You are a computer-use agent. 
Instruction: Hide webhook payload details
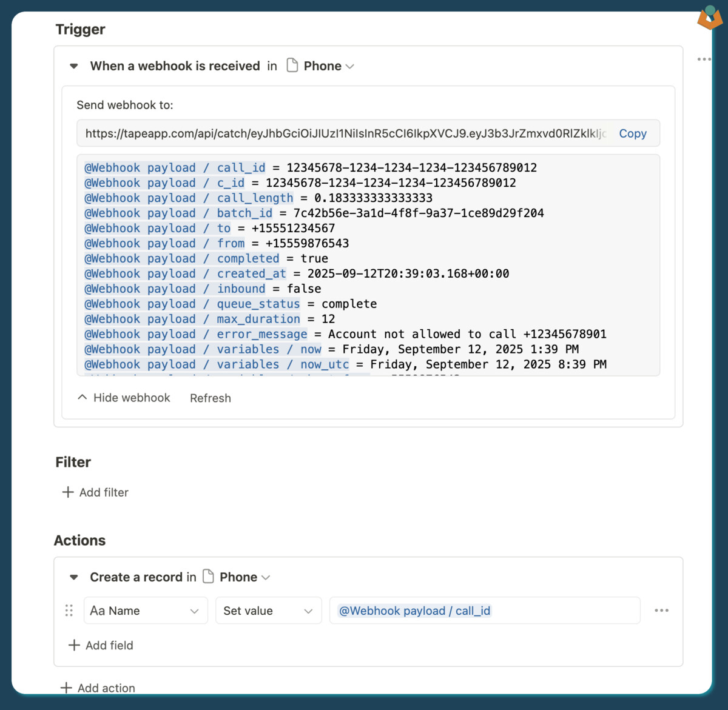131,398
